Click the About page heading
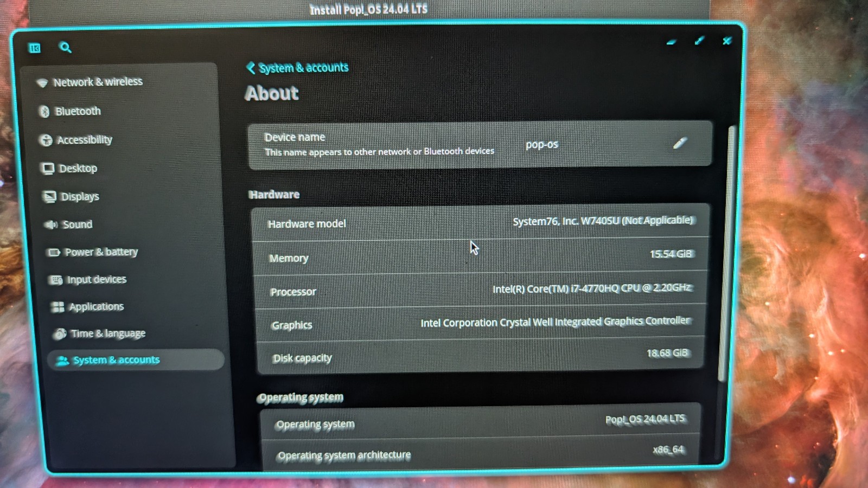 pos(271,93)
